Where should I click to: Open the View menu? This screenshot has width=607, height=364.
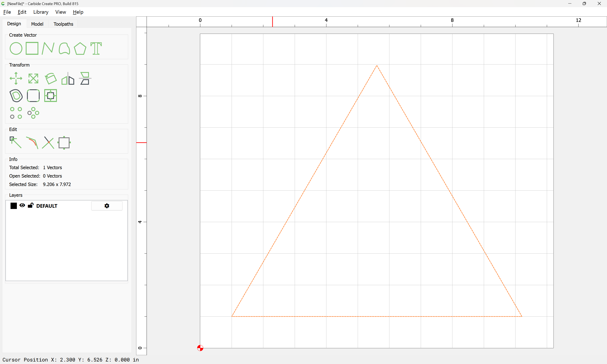click(x=60, y=12)
